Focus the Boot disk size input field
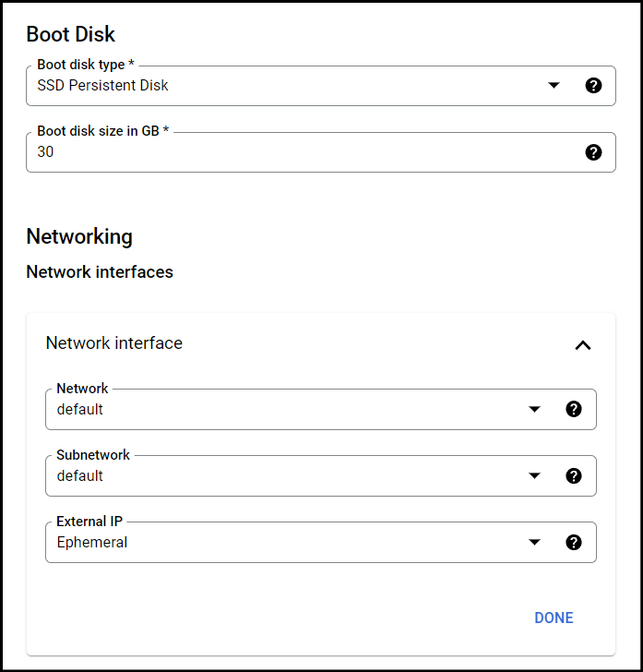 [x=321, y=152]
